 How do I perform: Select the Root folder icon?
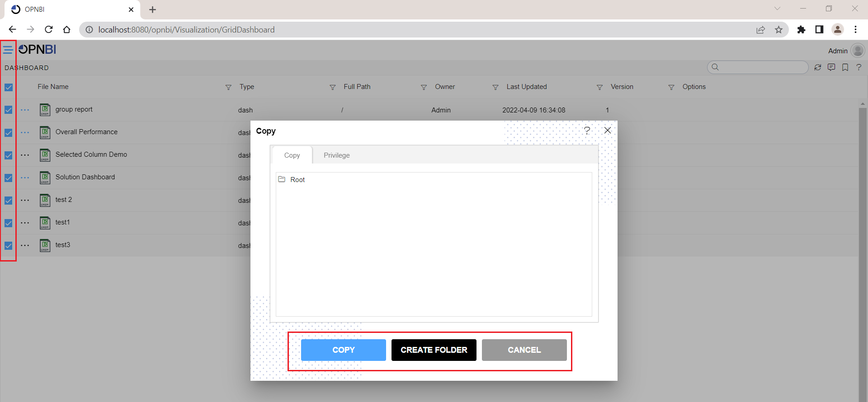tap(282, 179)
